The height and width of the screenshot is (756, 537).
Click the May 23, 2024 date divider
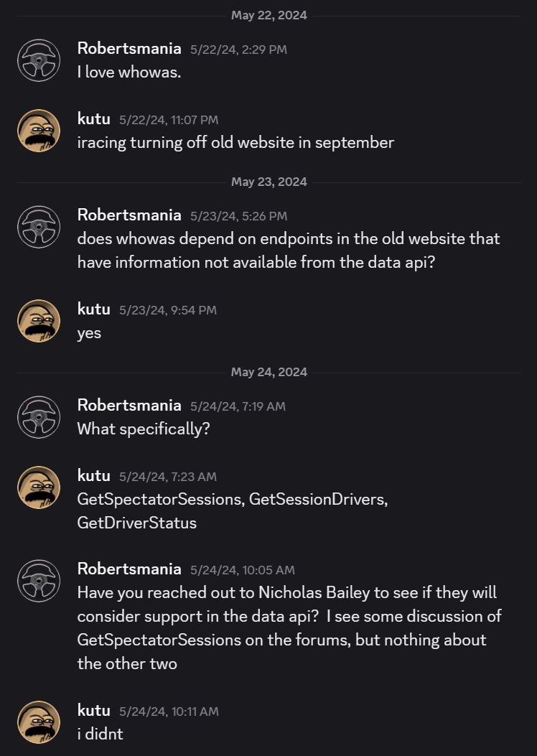[x=268, y=182]
